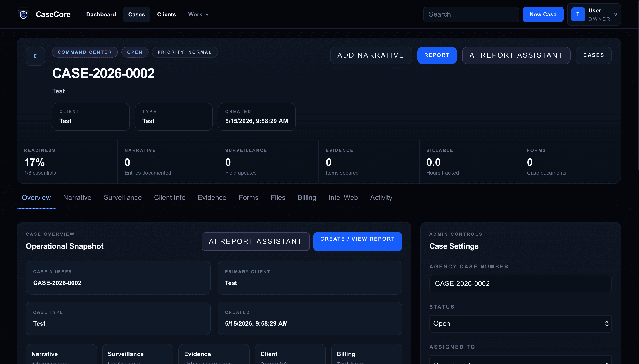The width and height of the screenshot is (639, 364).
Task: Click the New Case button
Action: 543,14
